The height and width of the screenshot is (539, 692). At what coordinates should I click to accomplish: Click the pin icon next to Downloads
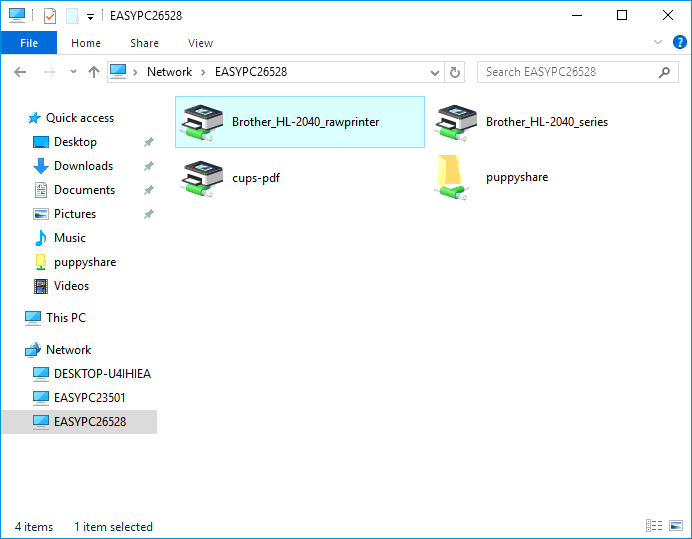coord(149,166)
